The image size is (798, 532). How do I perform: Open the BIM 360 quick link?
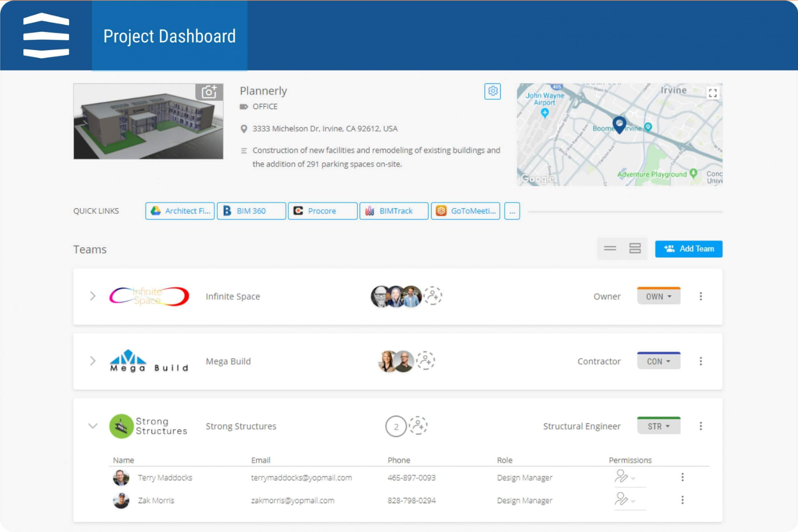(251, 211)
